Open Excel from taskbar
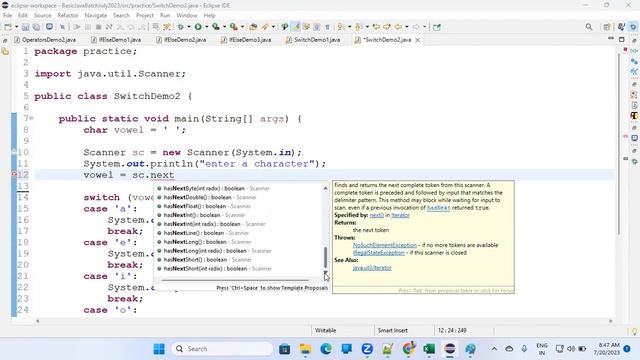 click(429, 349)
